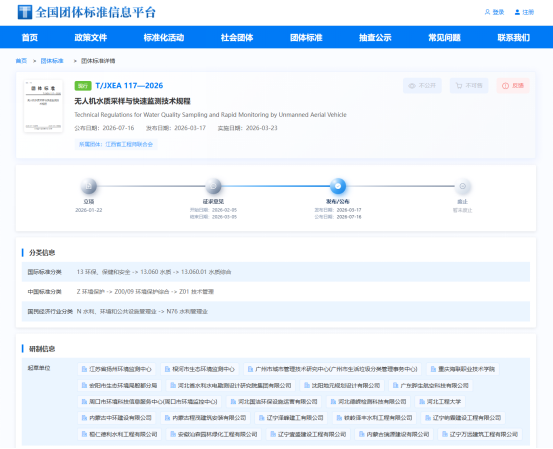The height and width of the screenshot is (449, 553).
Task: Open the 社会团体 navigation tab
Action: [x=237, y=37]
